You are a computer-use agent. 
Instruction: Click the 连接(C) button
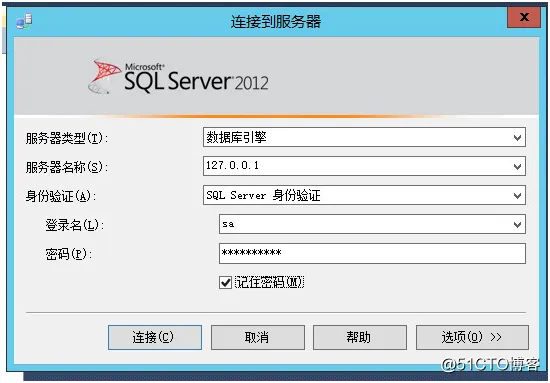[155, 337]
